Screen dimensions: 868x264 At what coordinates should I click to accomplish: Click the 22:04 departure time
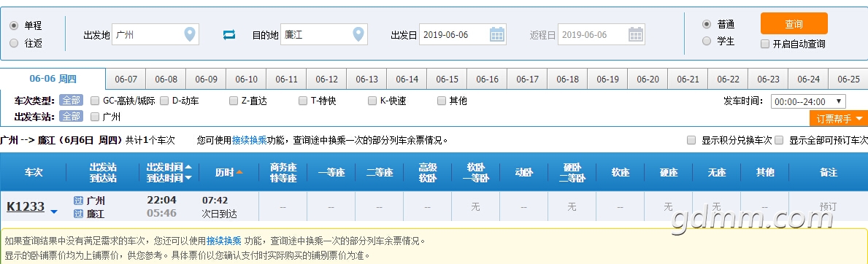pos(161,200)
